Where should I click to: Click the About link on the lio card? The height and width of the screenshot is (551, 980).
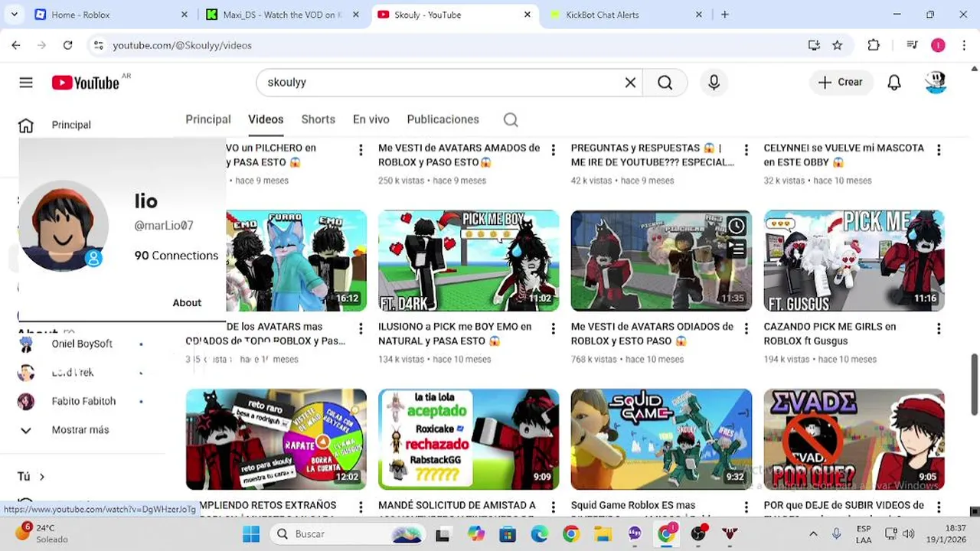[187, 302]
